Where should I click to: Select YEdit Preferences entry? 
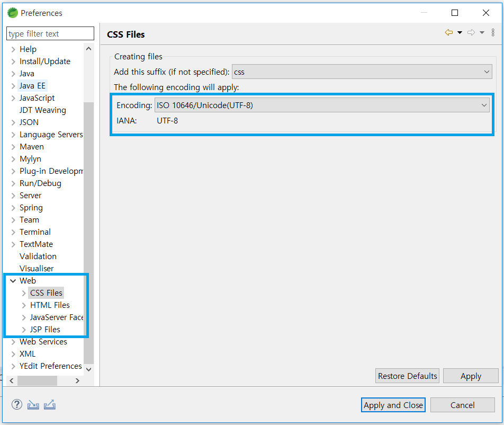pyautogui.click(x=50, y=366)
